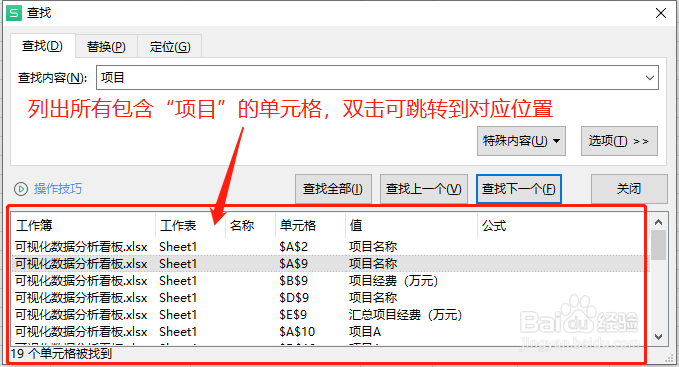Screen dimensions: 679x367
Task: Select the result row for cell $A$9
Action: pyautogui.click(x=330, y=264)
